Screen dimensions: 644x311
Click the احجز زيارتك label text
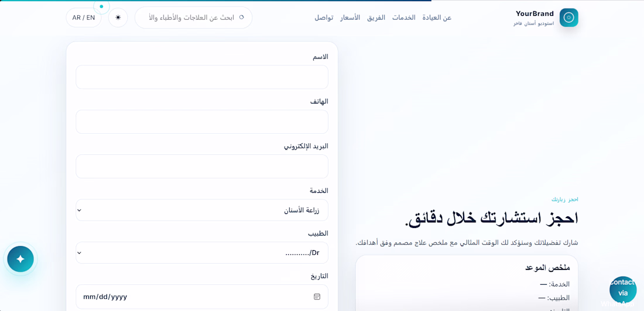click(565, 199)
